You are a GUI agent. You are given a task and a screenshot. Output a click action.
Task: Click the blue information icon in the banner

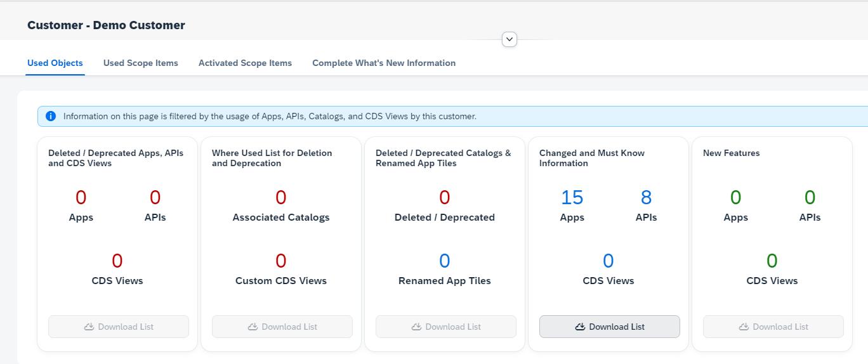(x=51, y=116)
